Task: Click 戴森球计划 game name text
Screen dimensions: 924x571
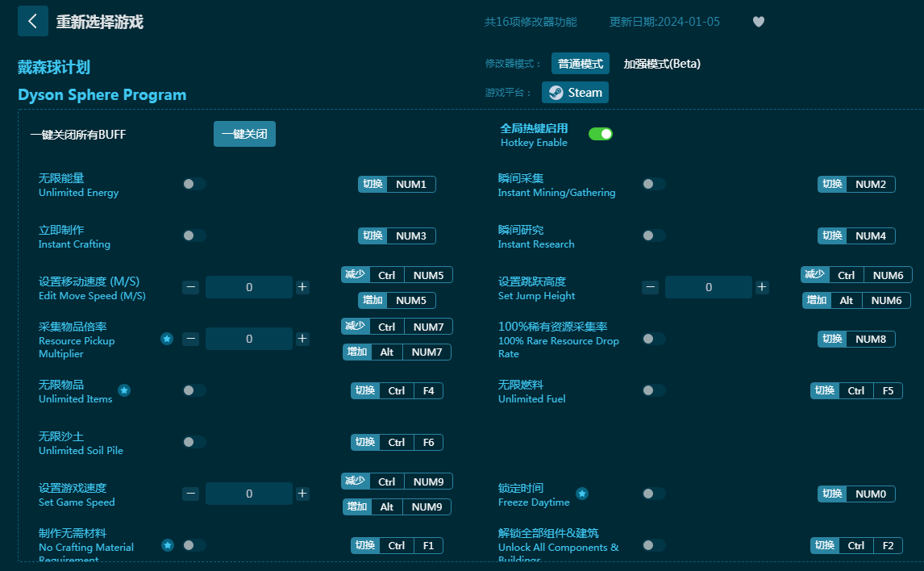Action: tap(54, 67)
